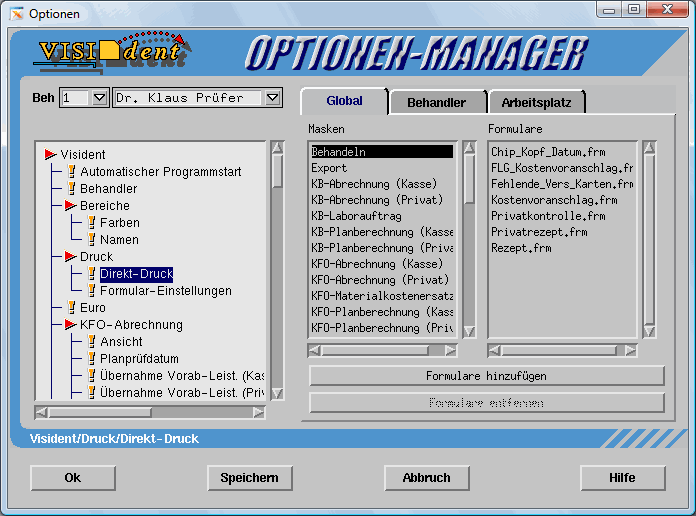Screen dimensions: 696x516
Task: Select Chip_Kopf_Datum.frm form
Action: [x=562, y=152]
